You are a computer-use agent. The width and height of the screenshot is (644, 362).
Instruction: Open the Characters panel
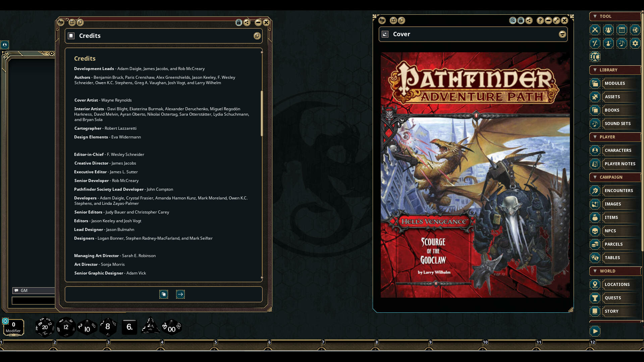coord(618,150)
